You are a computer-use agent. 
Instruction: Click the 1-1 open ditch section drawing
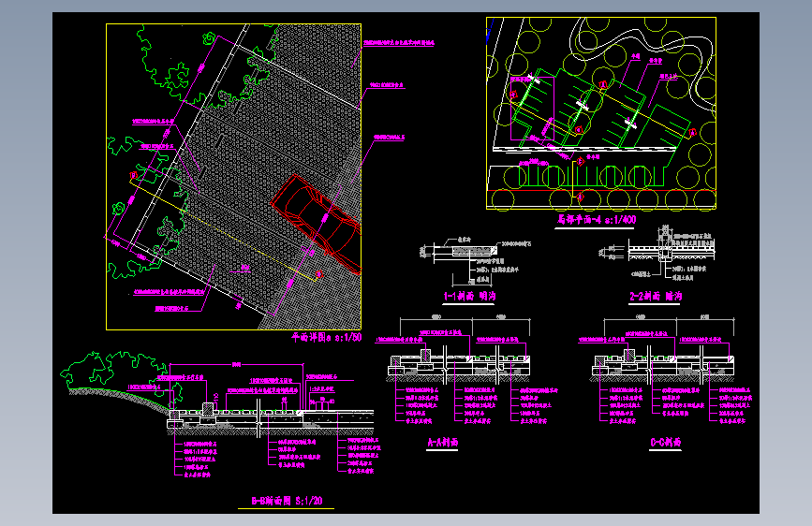point(475,263)
